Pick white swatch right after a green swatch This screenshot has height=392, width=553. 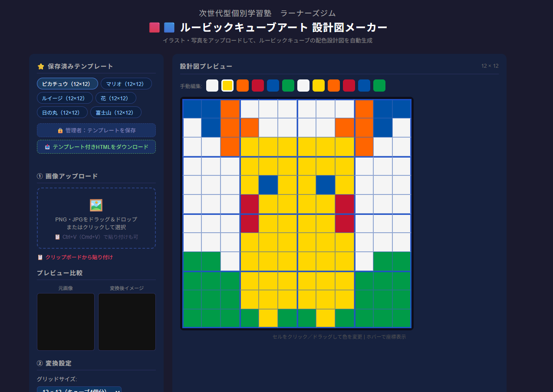click(x=303, y=86)
